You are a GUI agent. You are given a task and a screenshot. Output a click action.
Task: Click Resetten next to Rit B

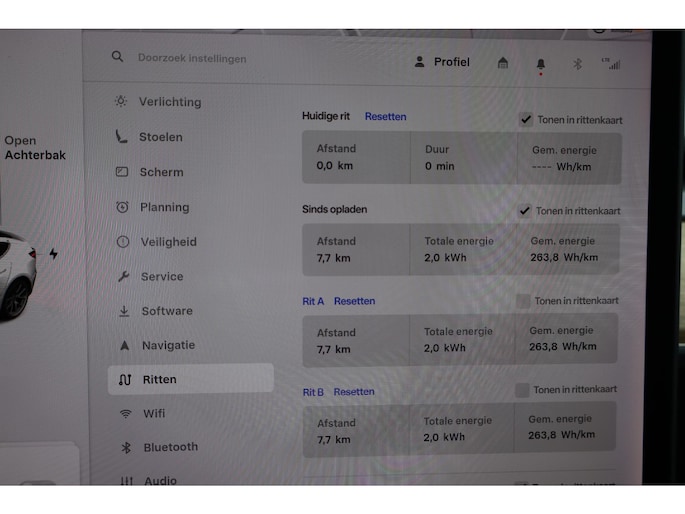pyautogui.click(x=354, y=392)
